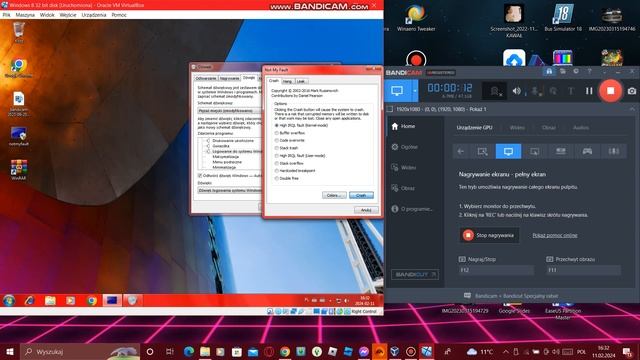This screenshot has width=640, height=360.
Task: Toggle Windows startup sound checkbox
Action: click(200, 176)
